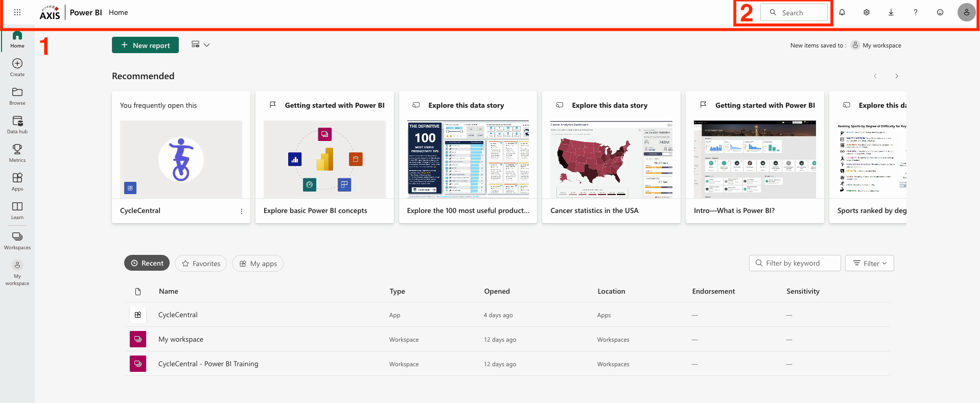The image size is (980, 403).
Task: Click "Apps" location in the CycleCentral row
Action: 604,315
